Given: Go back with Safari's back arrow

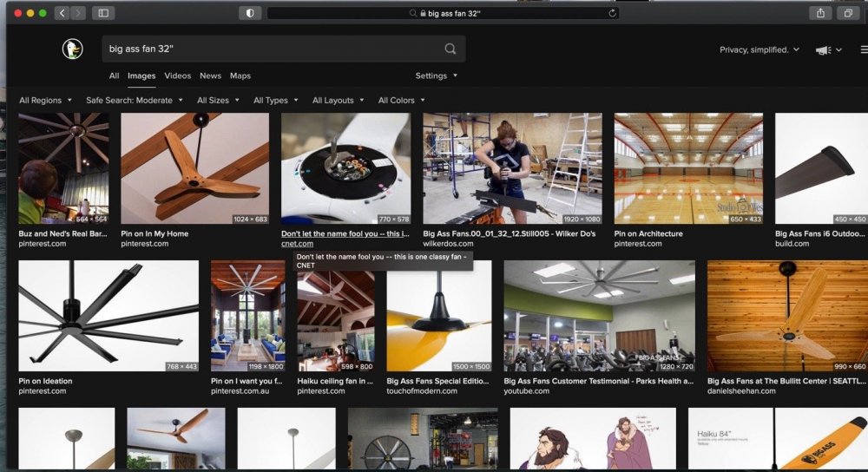Looking at the screenshot, I should [62, 13].
